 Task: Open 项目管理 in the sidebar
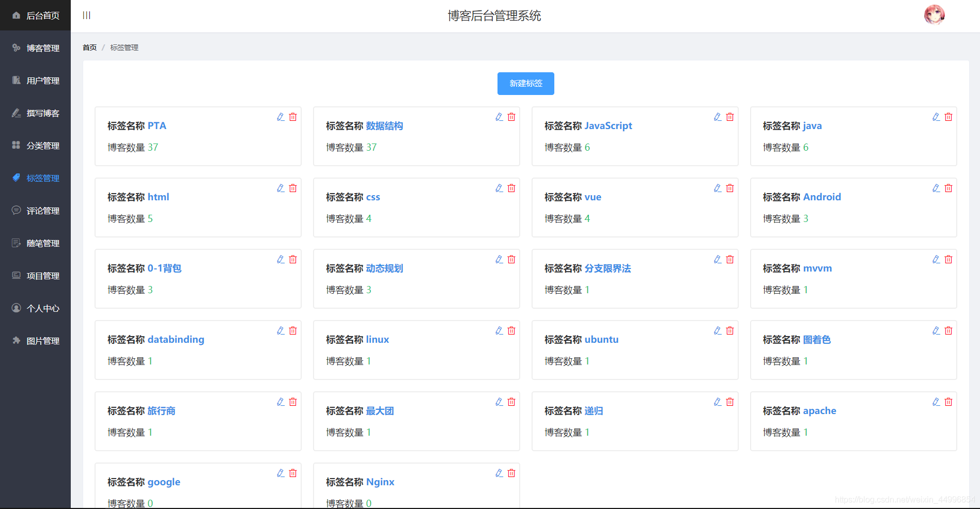click(35, 276)
